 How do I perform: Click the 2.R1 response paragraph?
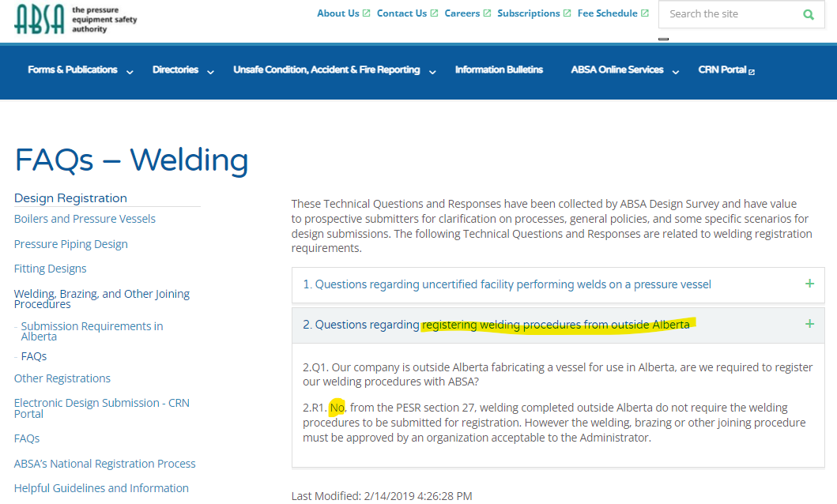[x=554, y=423]
